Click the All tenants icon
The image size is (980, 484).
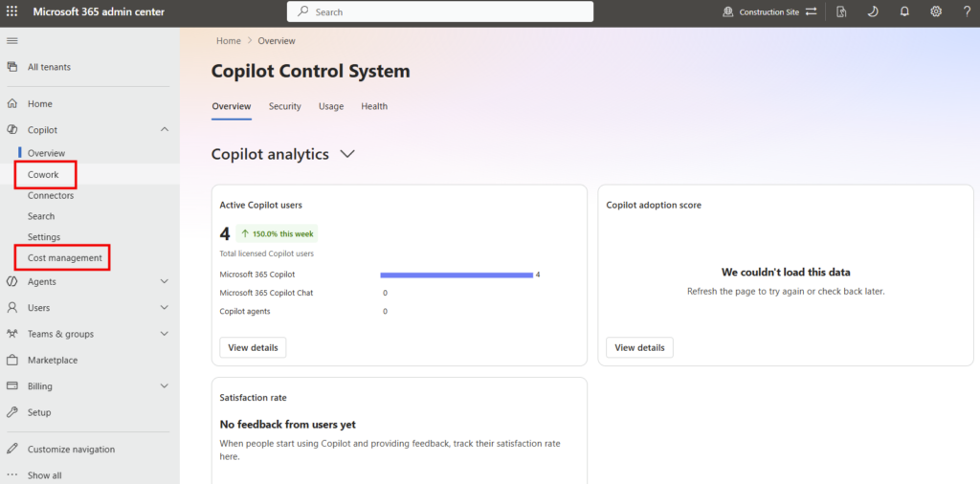pyautogui.click(x=11, y=67)
